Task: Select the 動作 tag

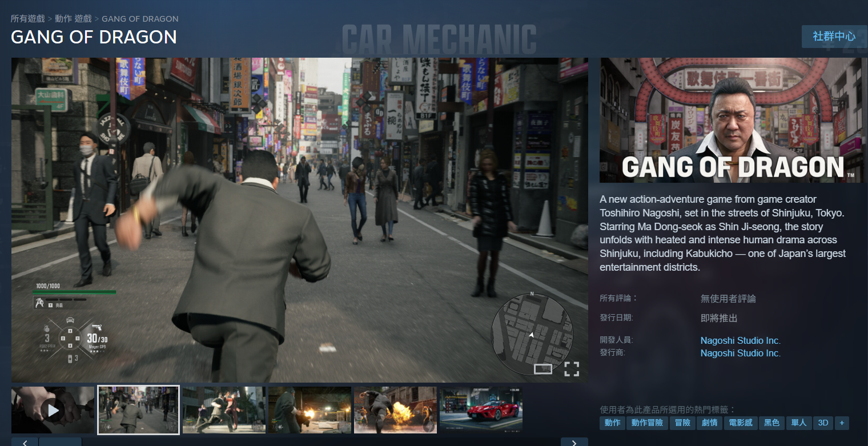Action: tap(612, 423)
